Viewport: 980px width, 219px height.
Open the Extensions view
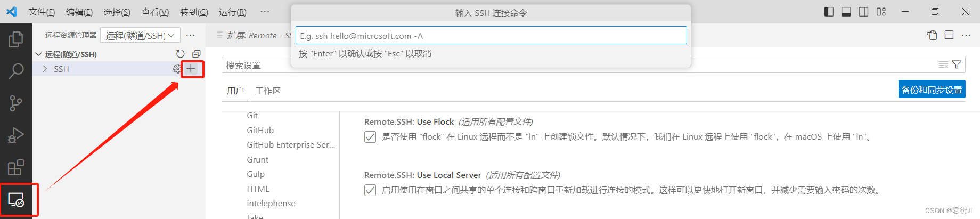(16, 167)
